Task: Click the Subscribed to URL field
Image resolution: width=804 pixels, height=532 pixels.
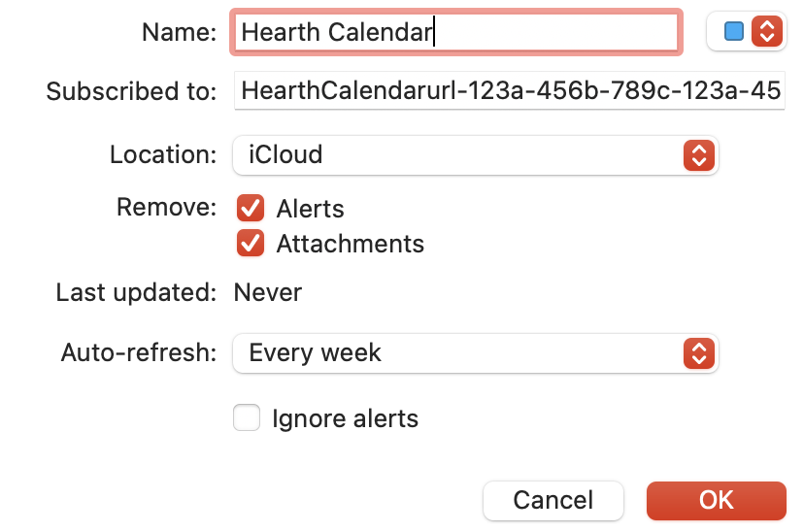Action: [509, 91]
